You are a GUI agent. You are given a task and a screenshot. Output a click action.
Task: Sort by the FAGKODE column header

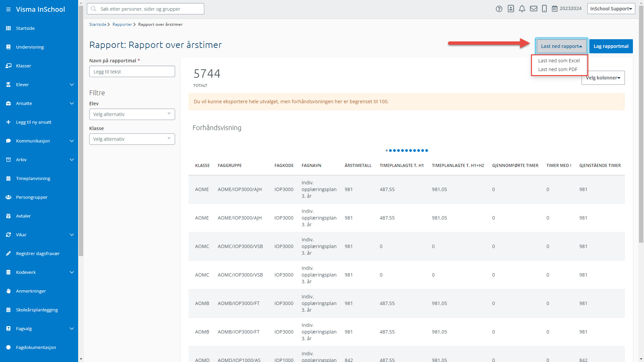pos(284,166)
